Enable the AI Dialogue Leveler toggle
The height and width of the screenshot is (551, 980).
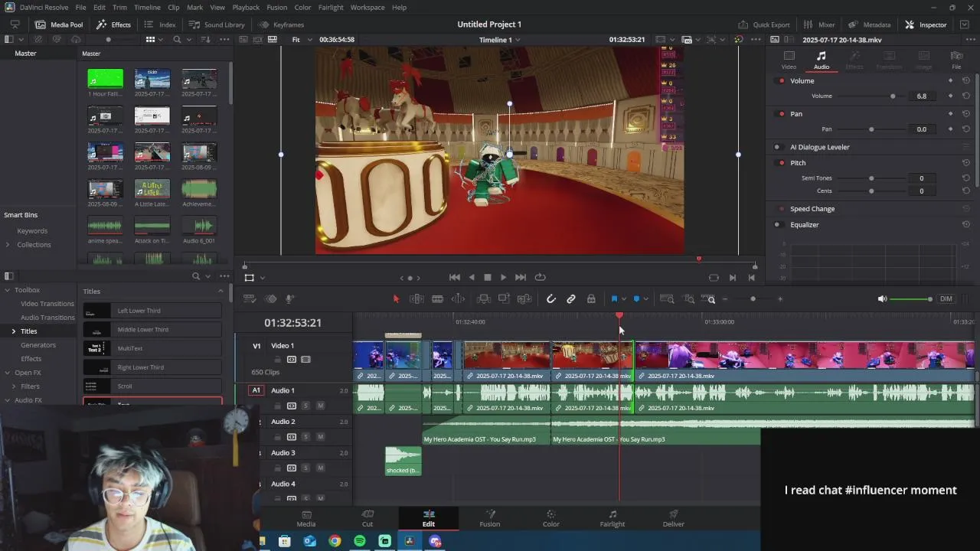[x=777, y=147]
